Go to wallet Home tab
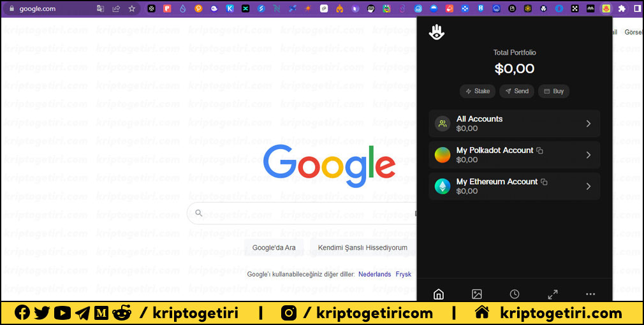Image resolution: width=644 pixels, height=325 pixels. (439, 294)
